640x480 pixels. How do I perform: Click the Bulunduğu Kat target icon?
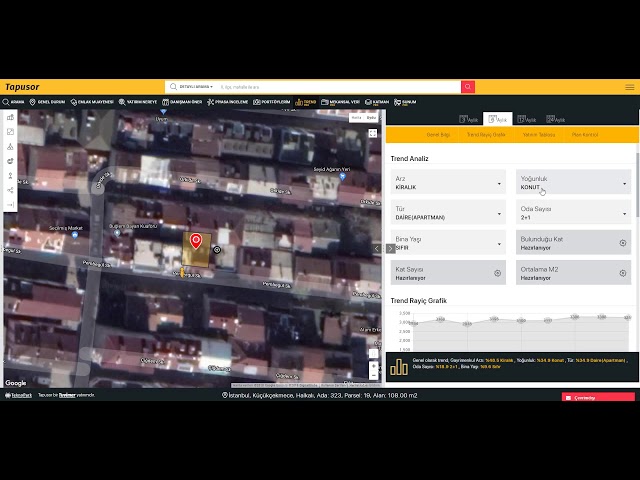coord(623,243)
